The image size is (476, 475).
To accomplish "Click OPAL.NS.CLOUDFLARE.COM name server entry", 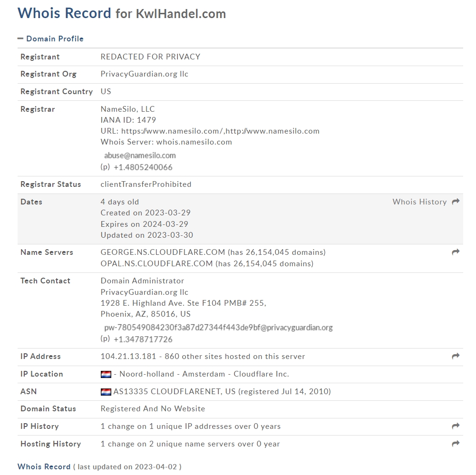I will coord(156,263).
